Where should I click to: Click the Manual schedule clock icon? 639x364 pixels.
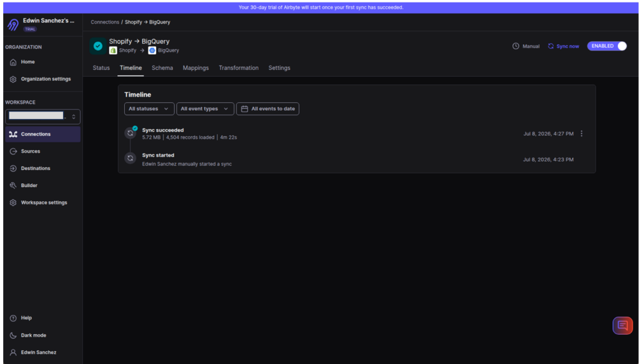[x=515, y=46]
